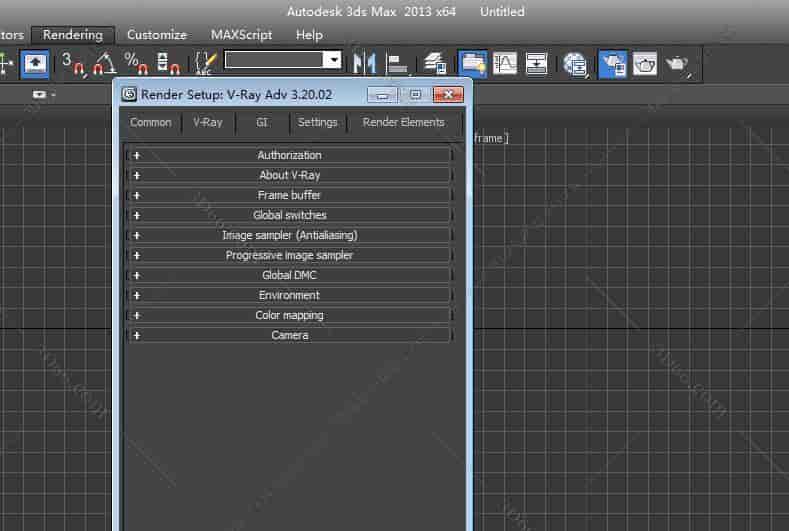
Task: Click the Render Production teapot icon
Action: click(677, 63)
